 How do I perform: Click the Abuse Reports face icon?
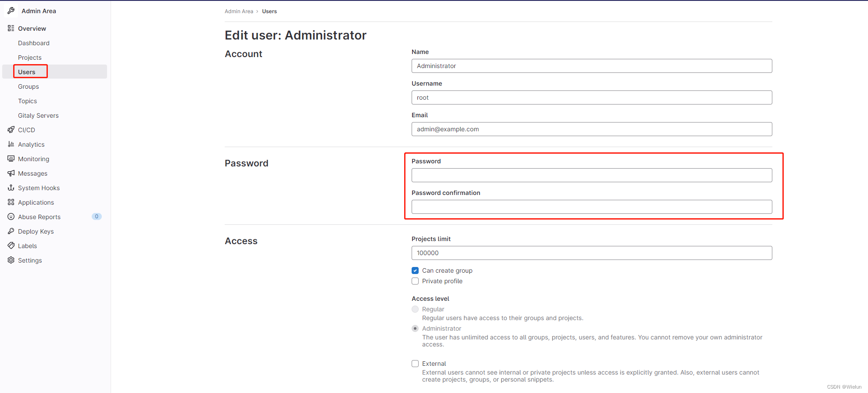pyautogui.click(x=11, y=216)
